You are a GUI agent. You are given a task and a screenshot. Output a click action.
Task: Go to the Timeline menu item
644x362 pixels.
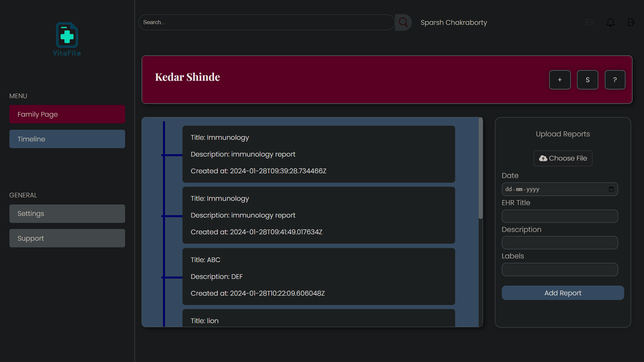[67, 139]
